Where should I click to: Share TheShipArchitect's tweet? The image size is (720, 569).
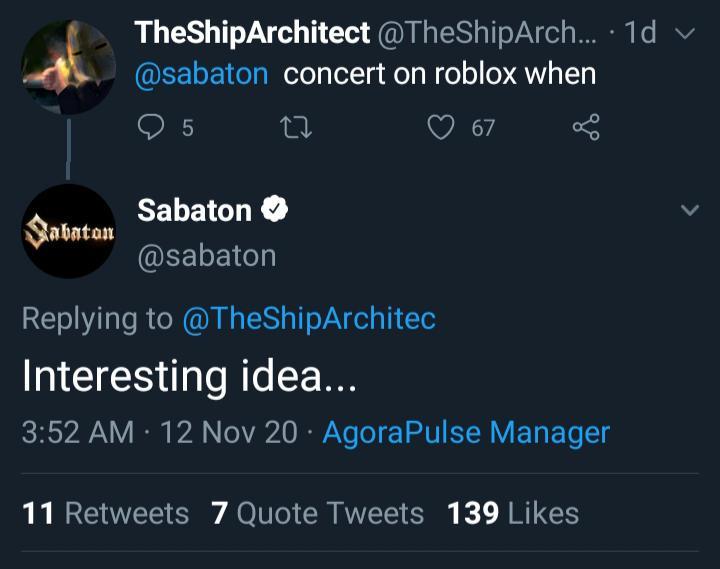586,127
